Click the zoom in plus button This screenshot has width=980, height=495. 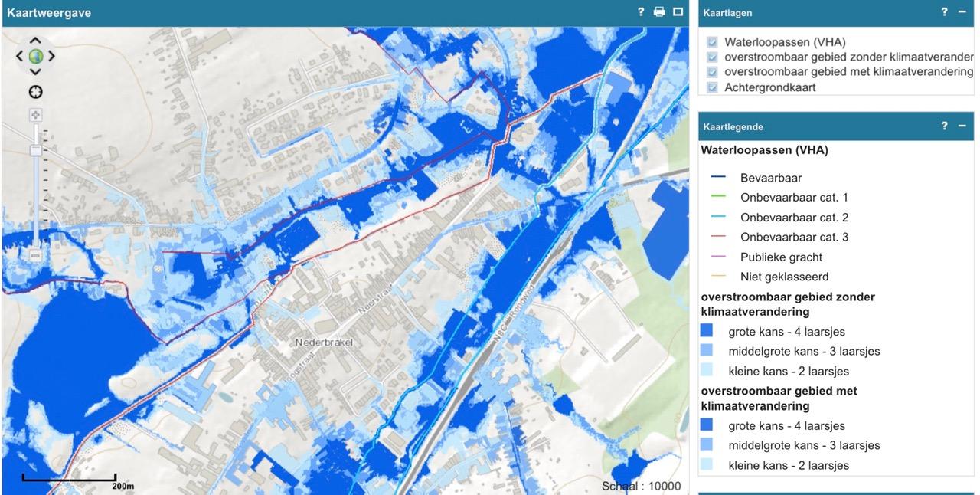pyautogui.click(x=35, y=115)
